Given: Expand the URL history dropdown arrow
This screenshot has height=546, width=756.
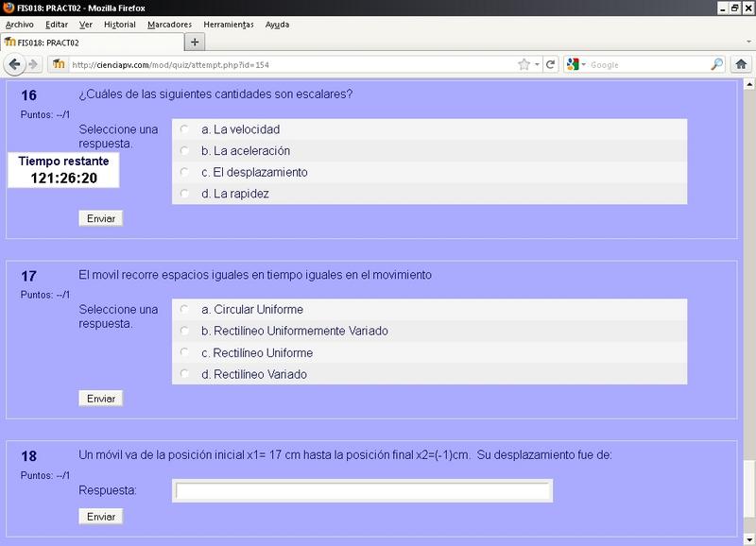Looking at the screenshot, I should (x=538, y=64).
